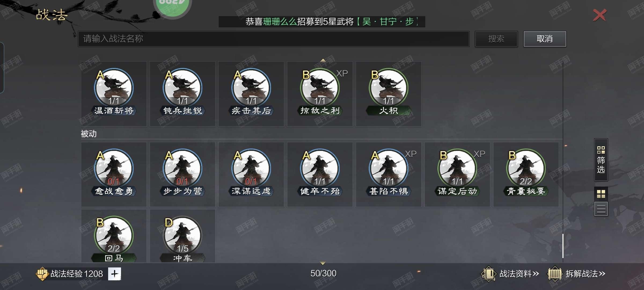Expand list upward with top arrow

click(x=323, y=60)
